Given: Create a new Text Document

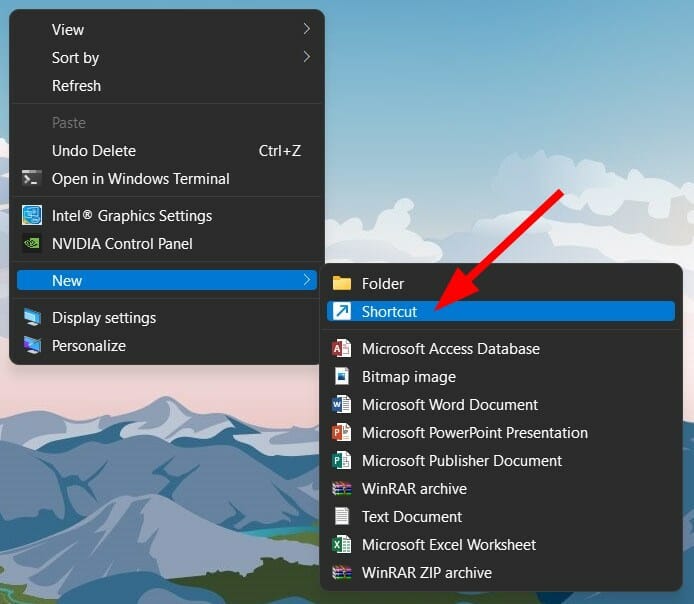Looking at the screenshot, I should click(501, 516).
